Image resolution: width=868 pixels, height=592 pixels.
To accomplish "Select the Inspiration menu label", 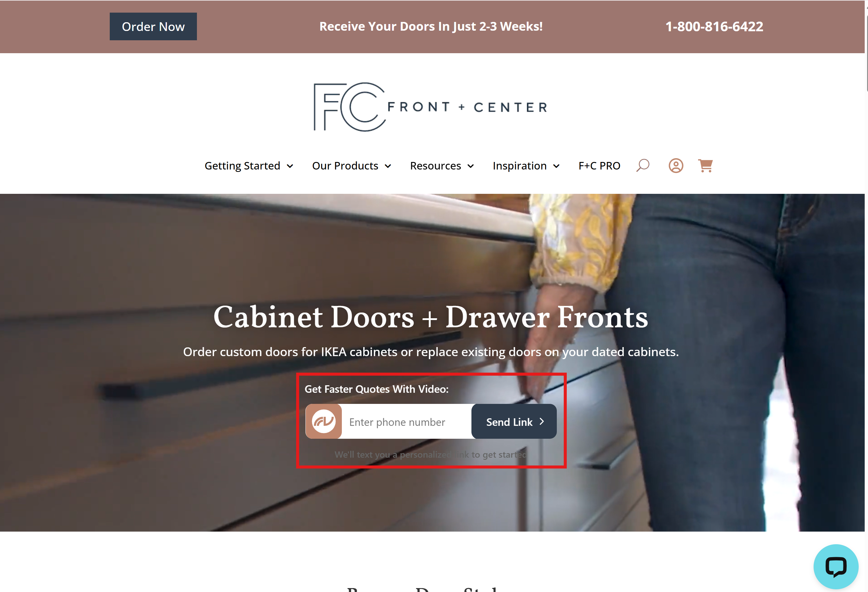I will pyautogui.click(x=520, y=165).
